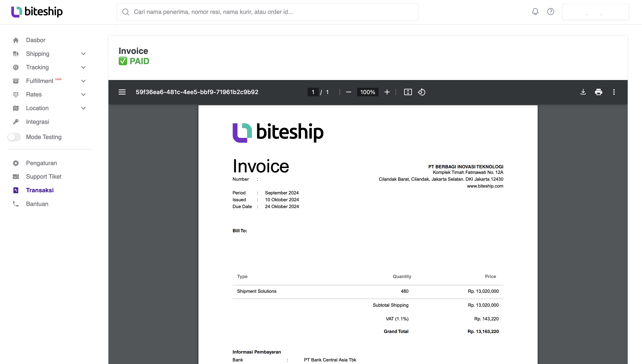The image size is (642, 364).
Task: Open PDF viewer more actions menu
Action: pos(614,92)
